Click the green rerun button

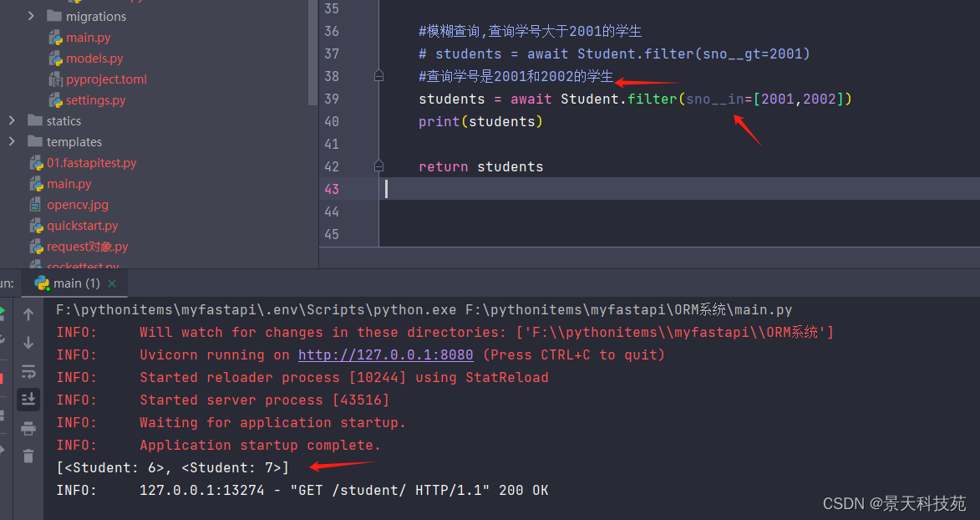[3, 313]
